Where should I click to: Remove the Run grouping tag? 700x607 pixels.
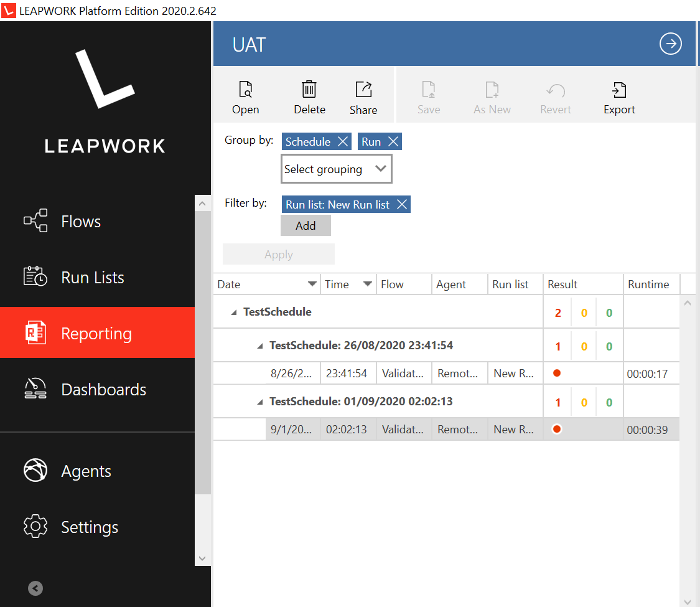pos(394,141)
